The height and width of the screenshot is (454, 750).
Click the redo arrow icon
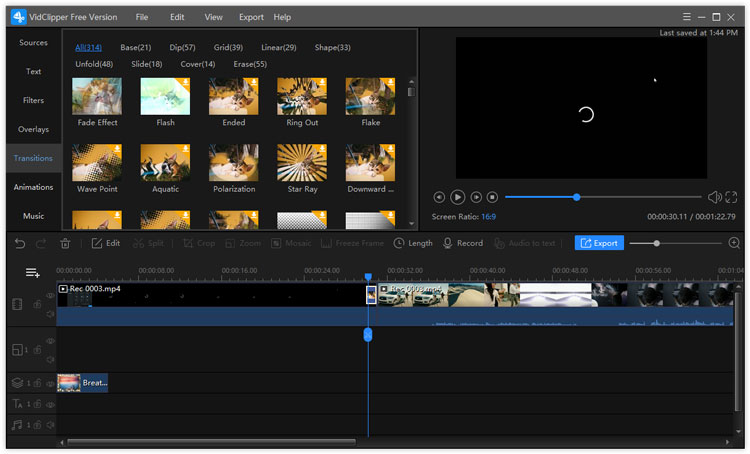[x=41, y=244]
